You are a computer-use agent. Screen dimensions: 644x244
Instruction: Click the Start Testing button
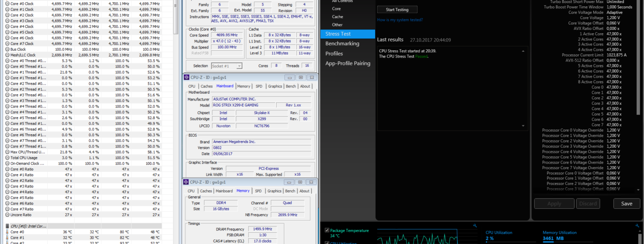pos(398,10)
